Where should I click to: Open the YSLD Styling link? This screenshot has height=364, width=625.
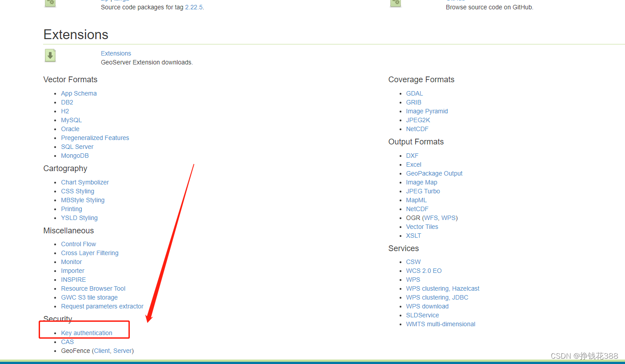(x=79, y=218)
